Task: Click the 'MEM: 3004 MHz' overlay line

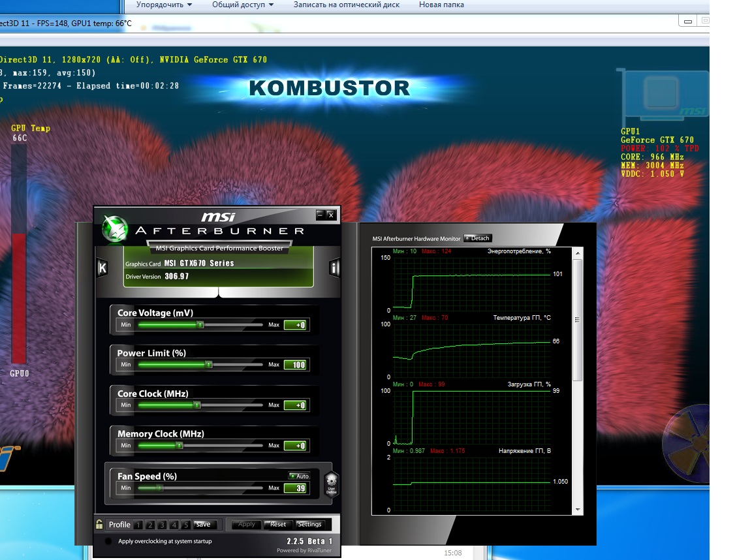Action: (x=652, y=165)
